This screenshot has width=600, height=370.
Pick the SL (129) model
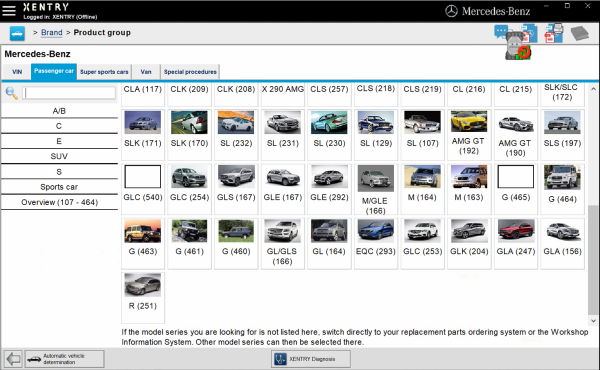click(376, 135)
